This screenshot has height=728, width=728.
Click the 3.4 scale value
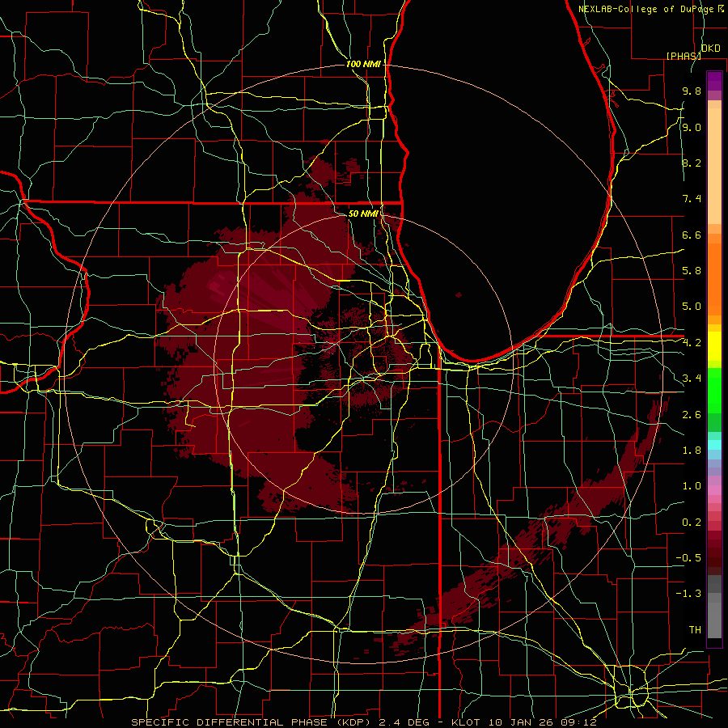(x=692, y=379)
